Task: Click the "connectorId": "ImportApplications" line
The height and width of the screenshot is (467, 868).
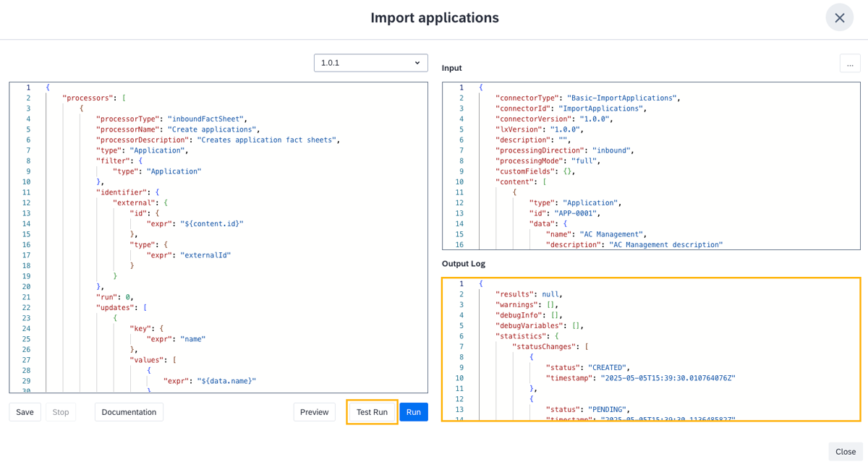Action: point(571,108)
